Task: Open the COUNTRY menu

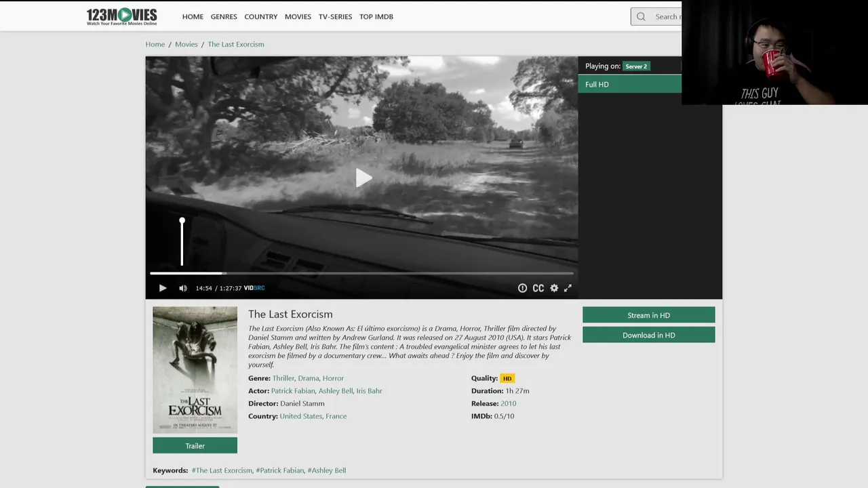Action: point(261,17)
